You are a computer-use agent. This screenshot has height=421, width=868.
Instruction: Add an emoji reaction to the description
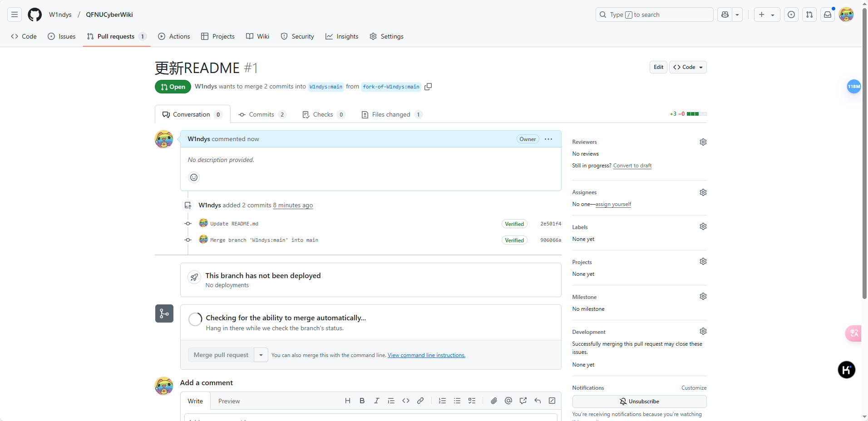(194, 177)
